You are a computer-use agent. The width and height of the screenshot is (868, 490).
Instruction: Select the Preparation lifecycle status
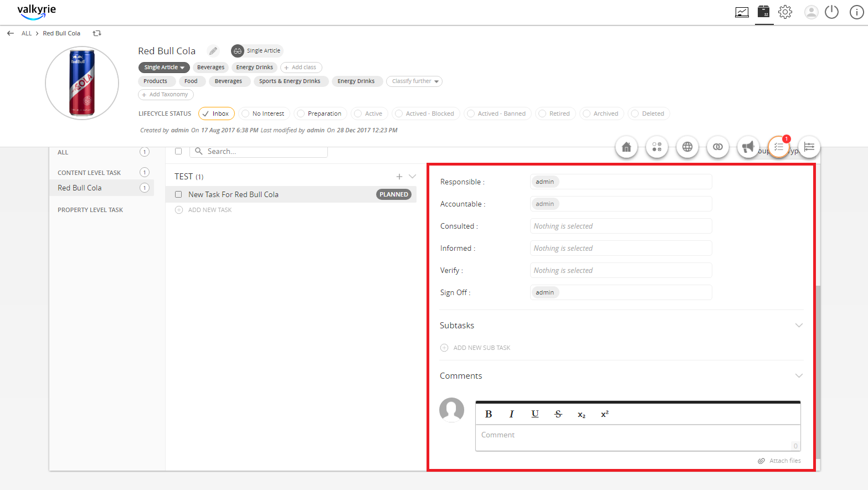[321, 114]
